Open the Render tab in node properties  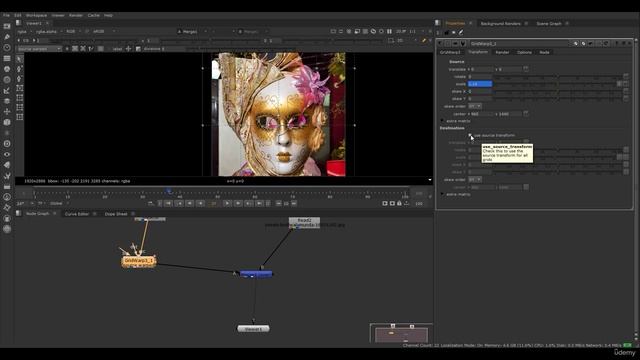502,52
